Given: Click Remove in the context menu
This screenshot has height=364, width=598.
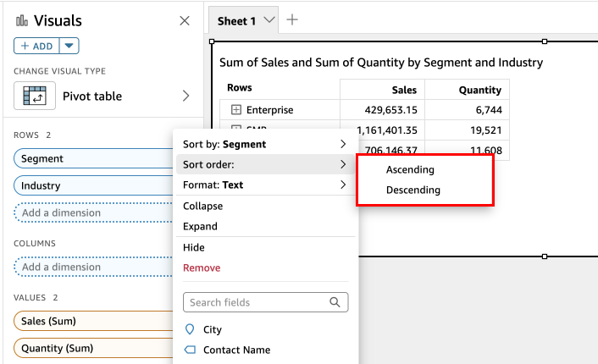Looking at the screenshot, I should (x=202, y=267).
